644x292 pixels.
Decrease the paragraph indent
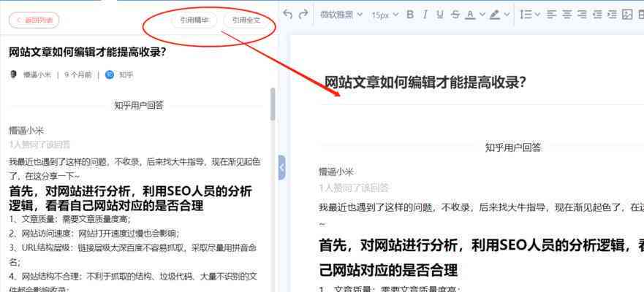pyautogui.click(x=597, y=15)
